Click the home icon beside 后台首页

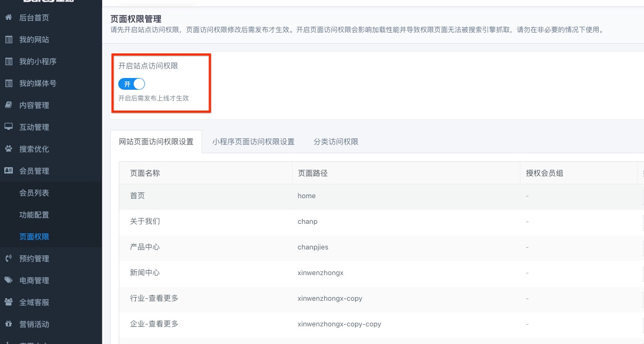pyautogui.click(x=9, y=18)
